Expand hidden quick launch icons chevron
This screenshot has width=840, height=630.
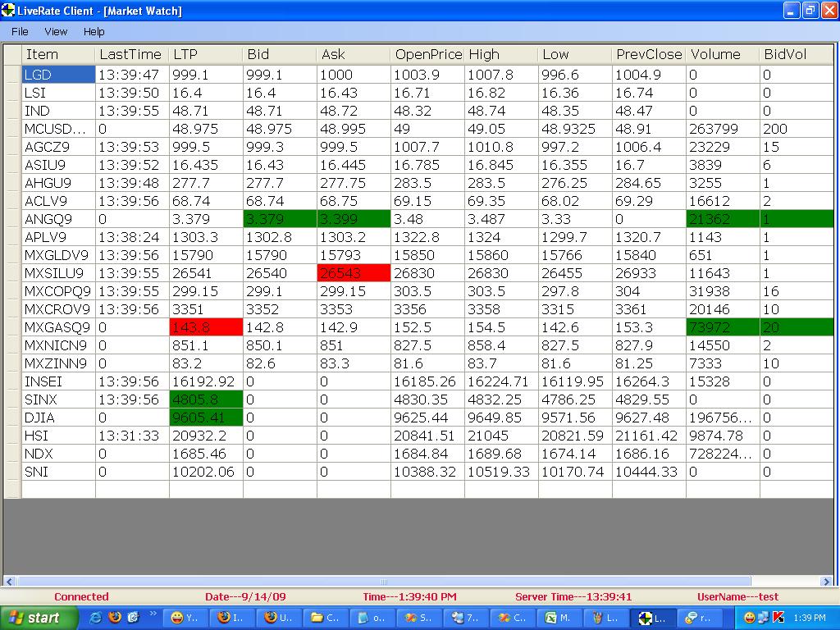click(x=152, y=614)
